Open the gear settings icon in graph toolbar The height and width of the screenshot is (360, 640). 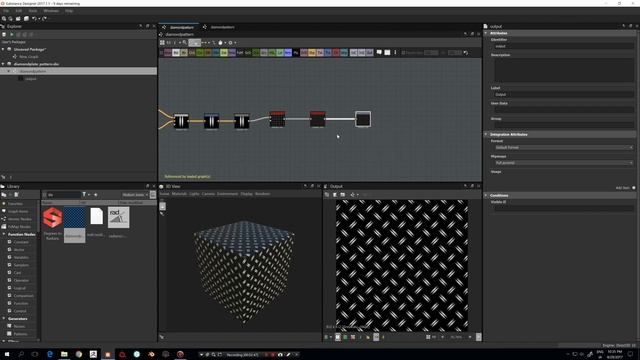coord(231,42)
